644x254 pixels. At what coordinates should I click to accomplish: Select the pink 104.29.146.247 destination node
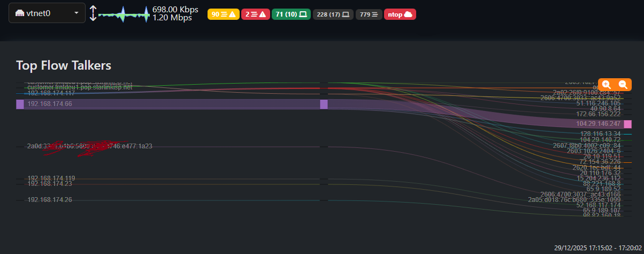627,124
